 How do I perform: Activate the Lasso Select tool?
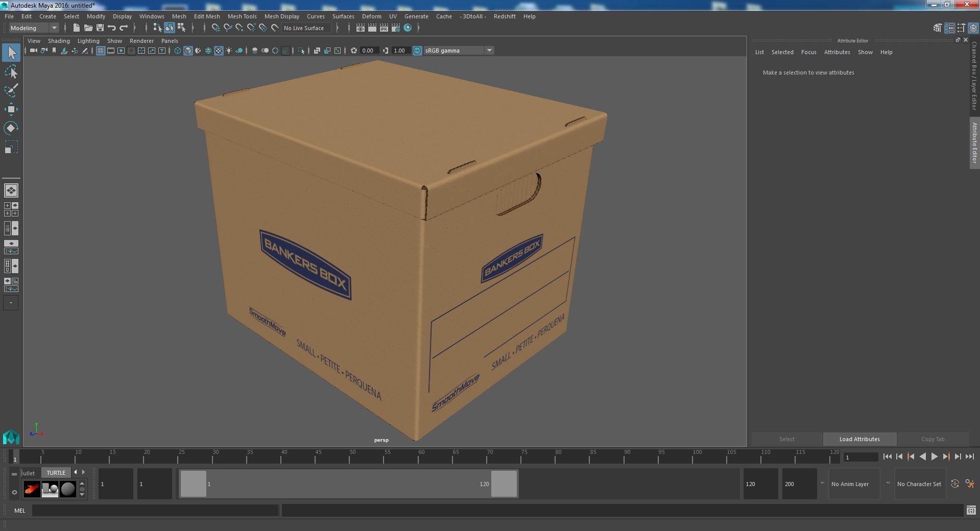(11, 72)
